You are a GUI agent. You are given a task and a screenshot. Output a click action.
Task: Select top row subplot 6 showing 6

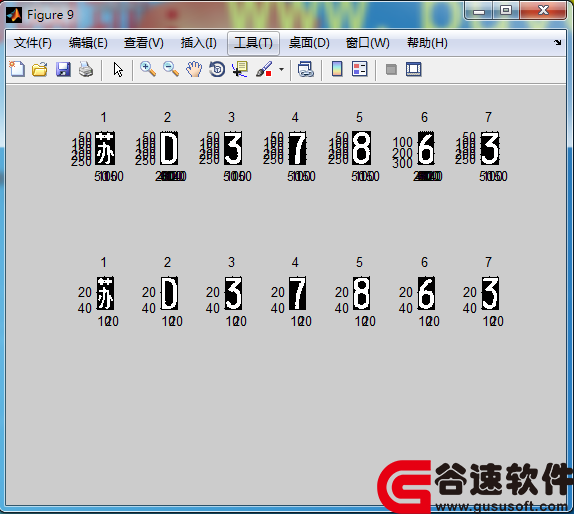pos(426,148)
